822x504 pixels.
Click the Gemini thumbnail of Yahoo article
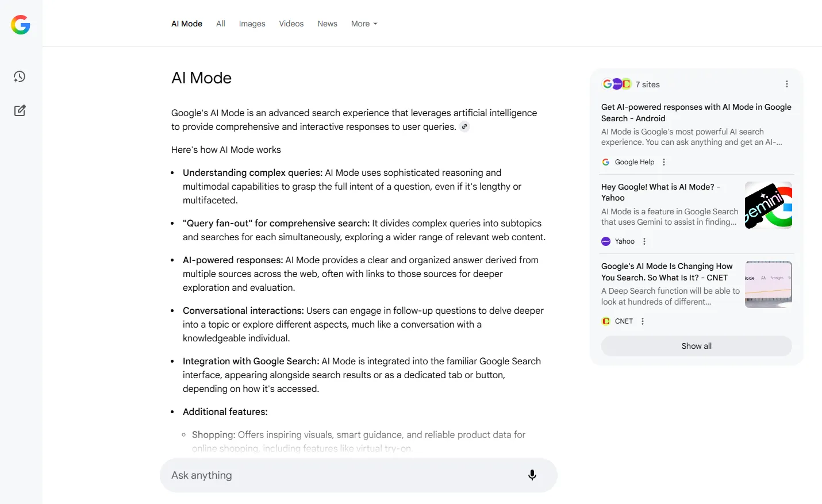tap(769, 205)
